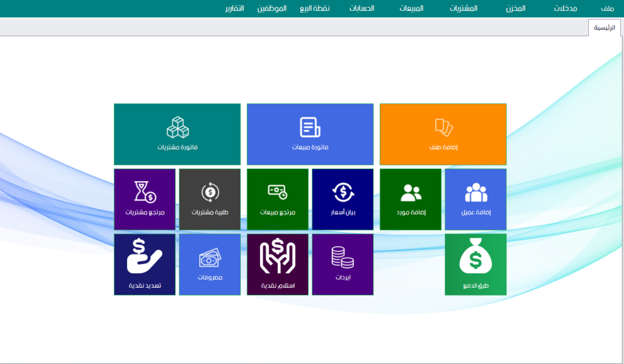Select إضافة مورد to add a supplier
624x364 pixels.
point(410,199)
